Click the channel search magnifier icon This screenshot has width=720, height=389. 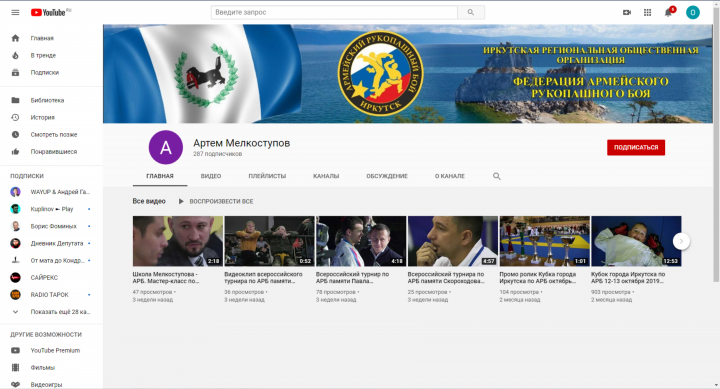[496, 176]
